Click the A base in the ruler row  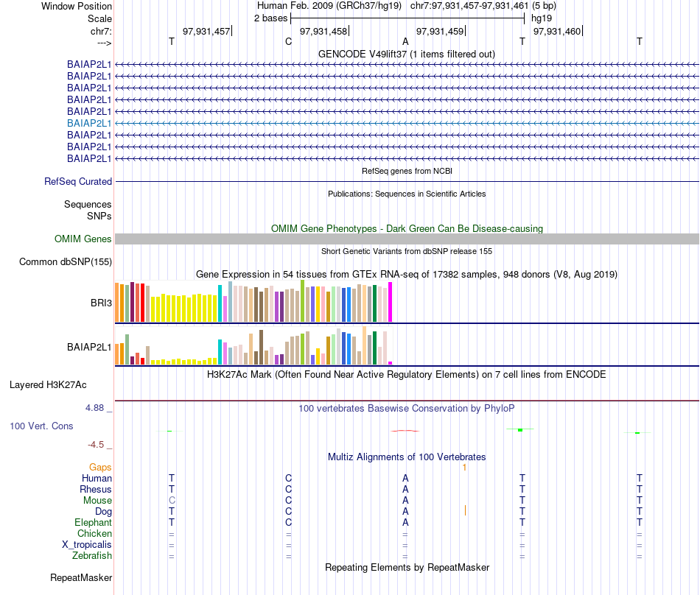[405, 41]
